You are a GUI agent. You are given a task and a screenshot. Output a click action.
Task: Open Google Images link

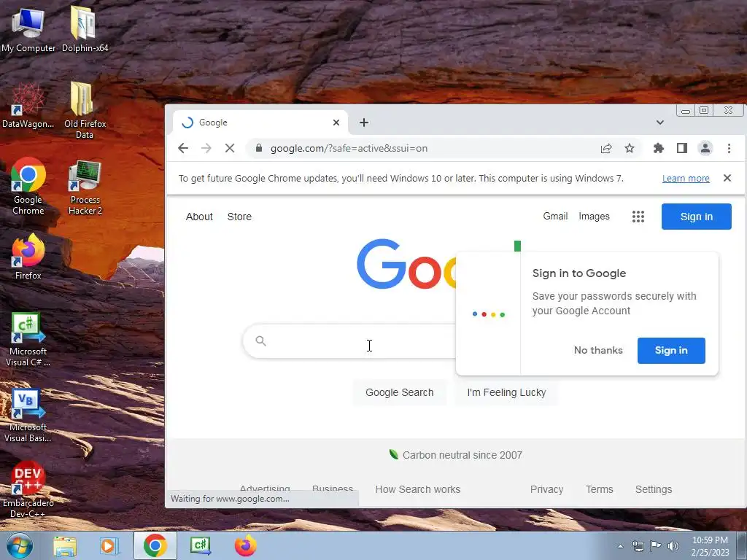[594, 216]
